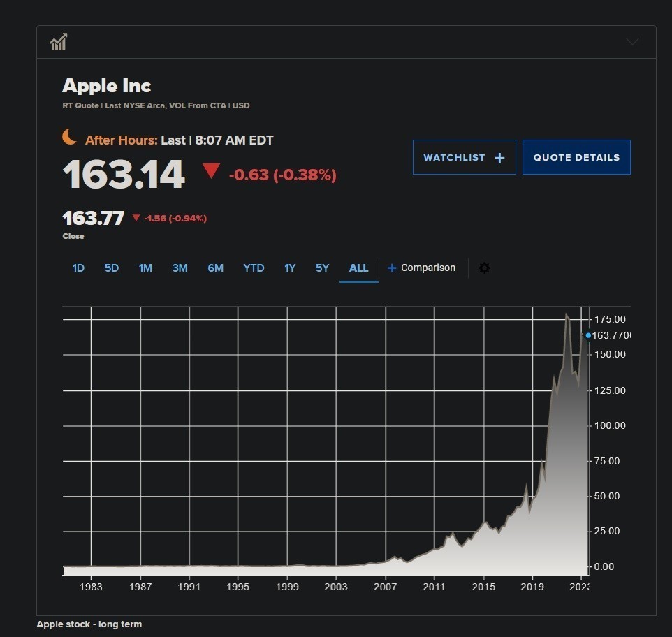Collapse the widget using the chevron arrow
Image resolution: width=672 pixels, height=637 pixels.
tap(632, 42)
